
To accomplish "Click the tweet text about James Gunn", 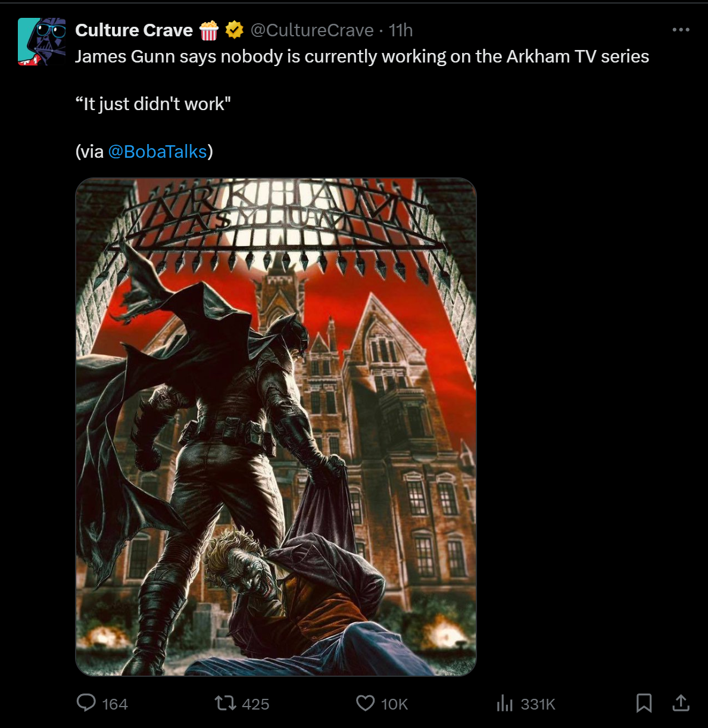I will (362, 57).
